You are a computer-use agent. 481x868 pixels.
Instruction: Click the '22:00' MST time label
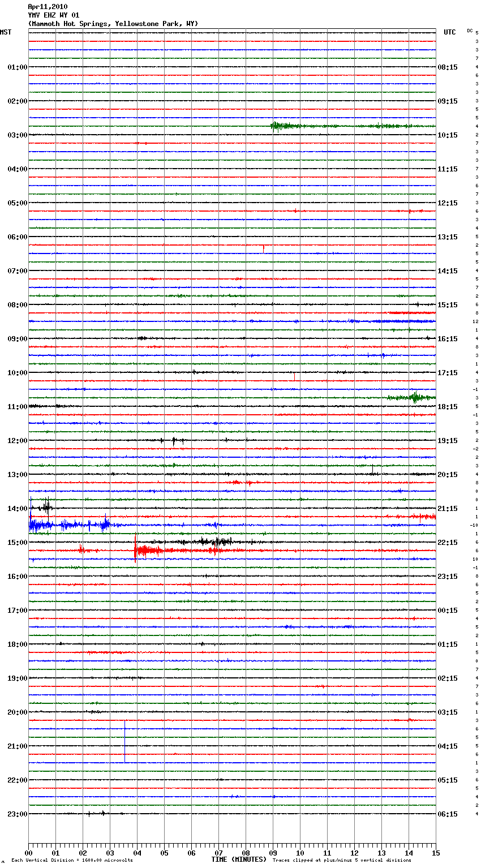(x=18, y=780)
